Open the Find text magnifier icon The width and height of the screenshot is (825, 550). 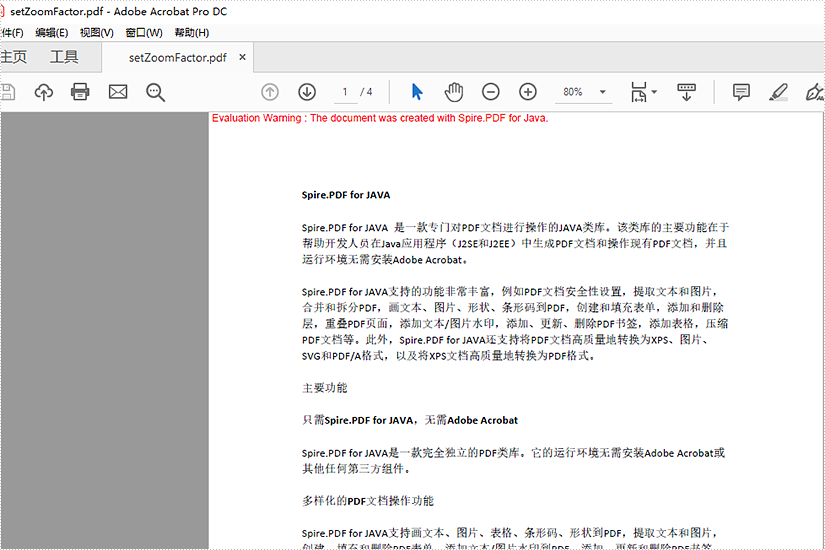click(155, 93)
